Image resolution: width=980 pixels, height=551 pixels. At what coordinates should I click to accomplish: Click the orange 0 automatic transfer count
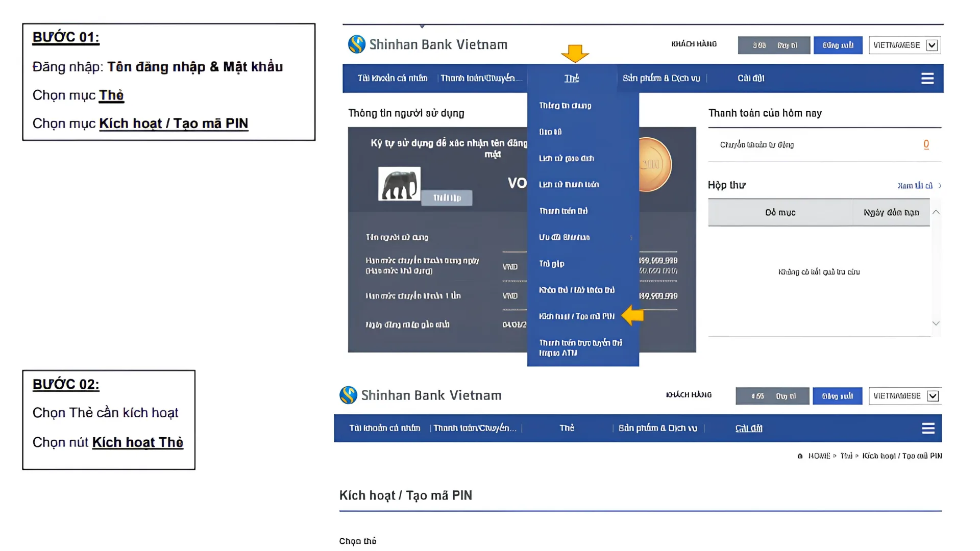coord(926,144)
